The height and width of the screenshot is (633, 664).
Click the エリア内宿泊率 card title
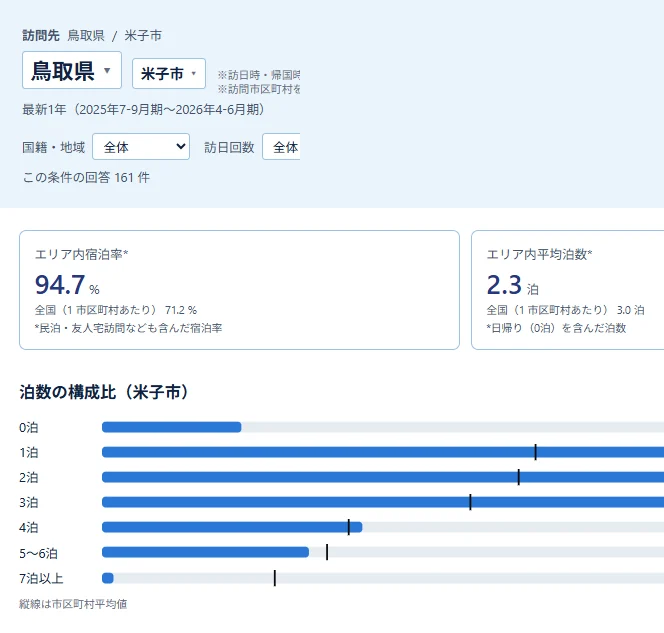coord(81,254)
